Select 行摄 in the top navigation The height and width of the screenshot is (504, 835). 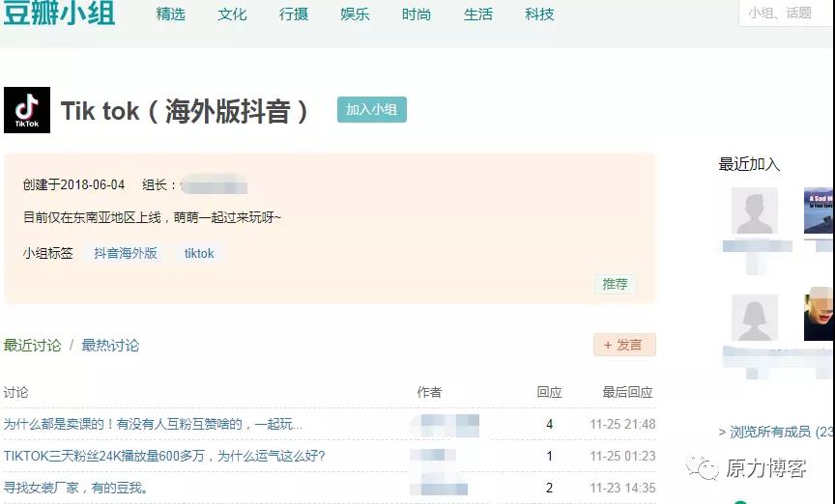[x=294, y=14]
